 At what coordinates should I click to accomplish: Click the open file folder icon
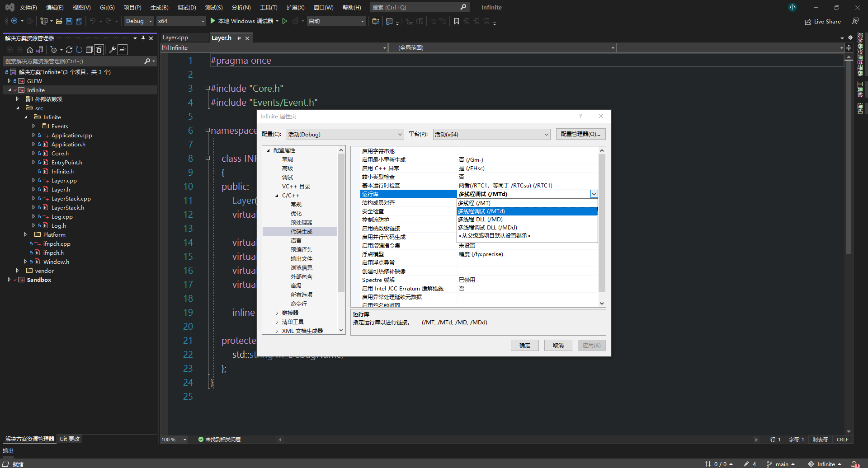[59, 21]
